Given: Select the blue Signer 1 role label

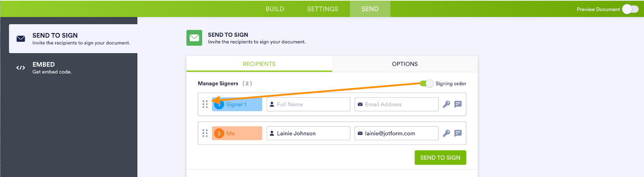Looking at the screenshot, I should click(237, 104).
